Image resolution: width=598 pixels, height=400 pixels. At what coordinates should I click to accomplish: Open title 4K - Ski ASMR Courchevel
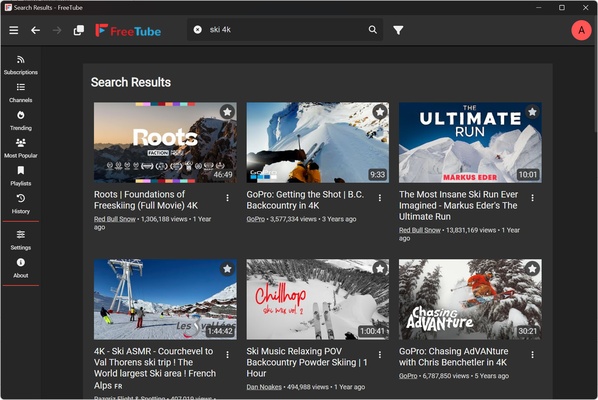pos(155,368)
